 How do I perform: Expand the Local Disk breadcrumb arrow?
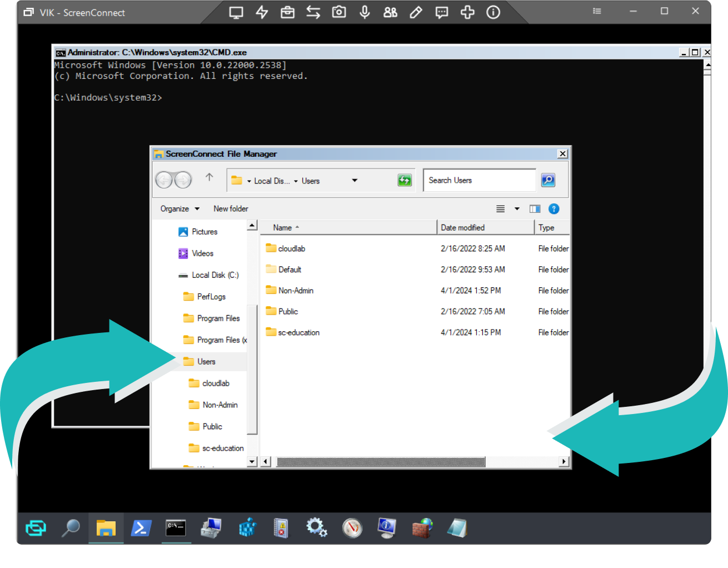pyautogui.click(x=249, y=181)
